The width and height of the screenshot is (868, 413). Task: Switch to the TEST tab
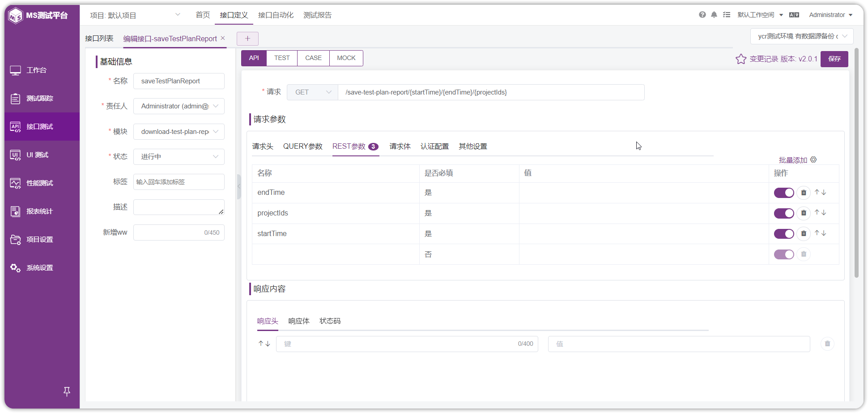(282, 58)
